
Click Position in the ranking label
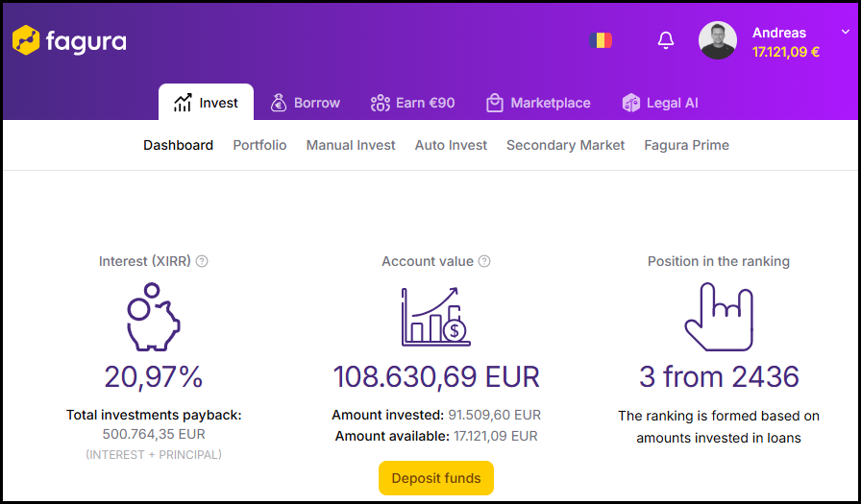719,261
